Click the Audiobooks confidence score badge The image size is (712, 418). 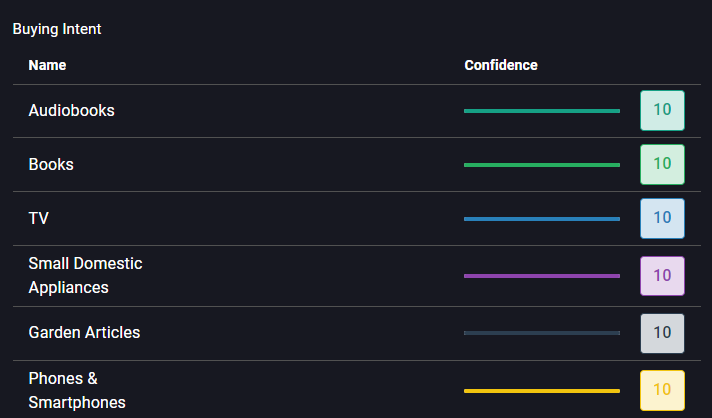[x=662, y=110]
